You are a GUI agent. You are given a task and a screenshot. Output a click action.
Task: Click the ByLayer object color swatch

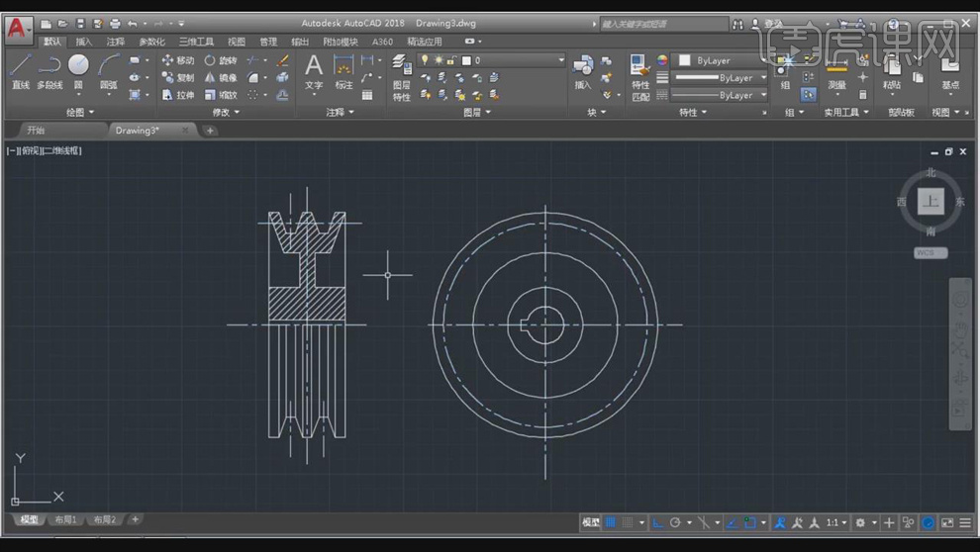(x=685, y=60)
